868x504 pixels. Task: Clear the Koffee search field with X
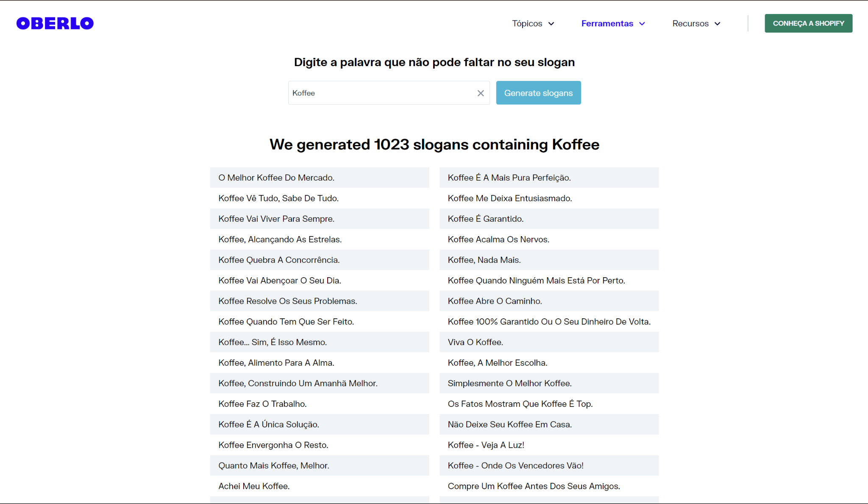[481, 93]
